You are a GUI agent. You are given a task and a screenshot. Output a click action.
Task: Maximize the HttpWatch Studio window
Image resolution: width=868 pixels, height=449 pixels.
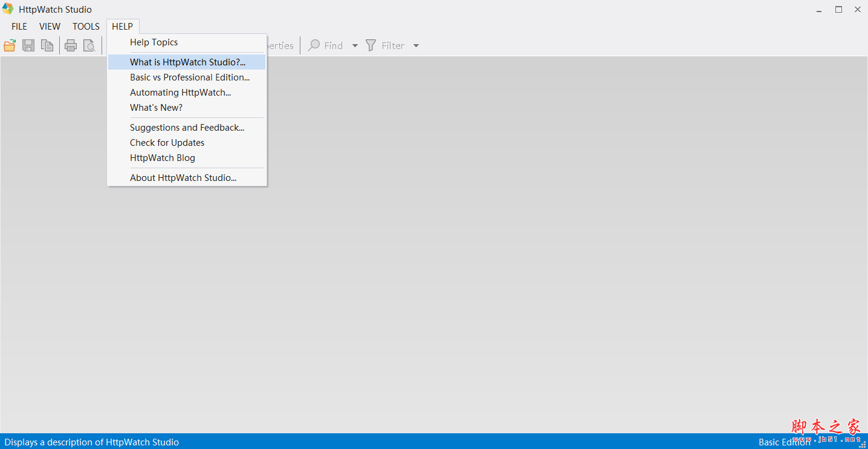coord(838,9)
